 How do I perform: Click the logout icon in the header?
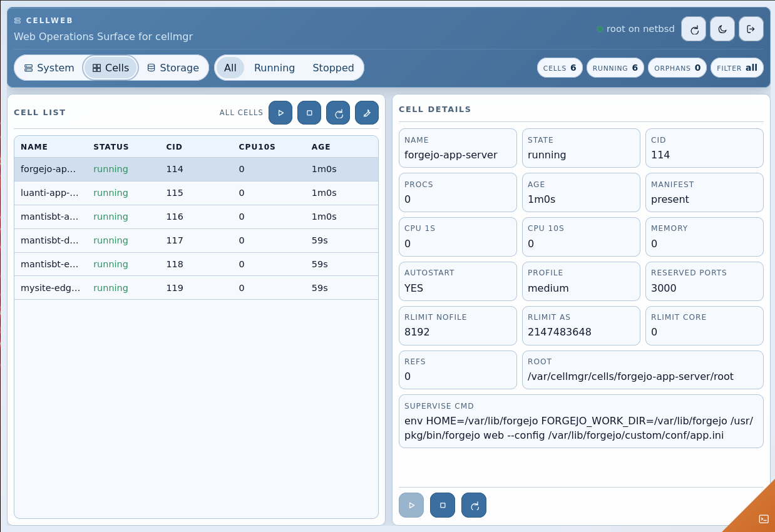pyautogui.click(x=751, y=29)
